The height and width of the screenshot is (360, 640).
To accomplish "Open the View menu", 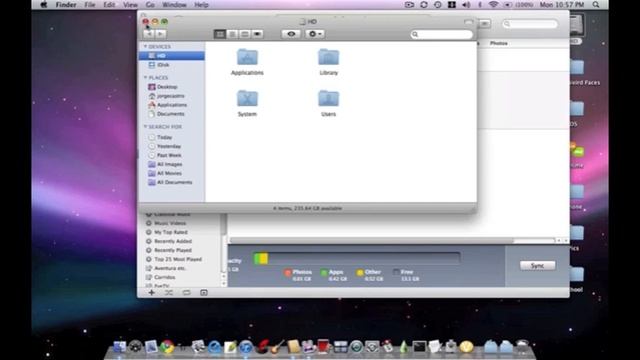I will [x=130, y=5].
